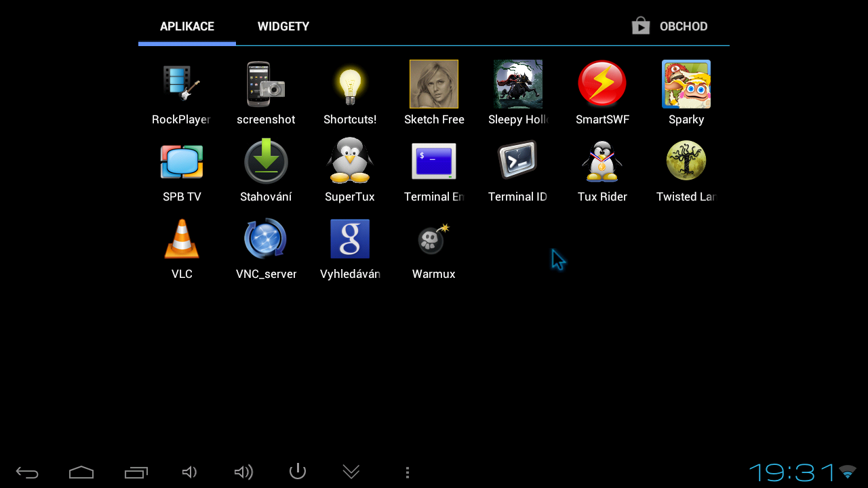The width and height of the screenshot is (868, 488).
Task: Raise volume with loud speaker icon
Action: pos(243,472)
